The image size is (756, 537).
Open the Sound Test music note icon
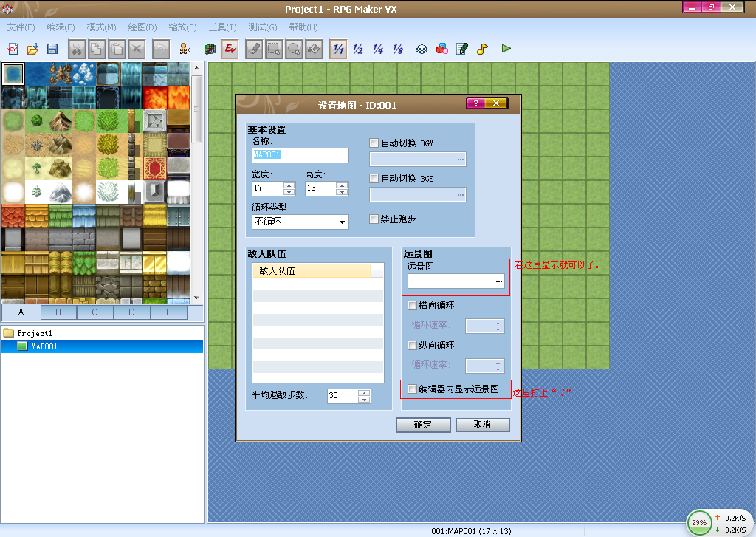click(x=482, y=49)
